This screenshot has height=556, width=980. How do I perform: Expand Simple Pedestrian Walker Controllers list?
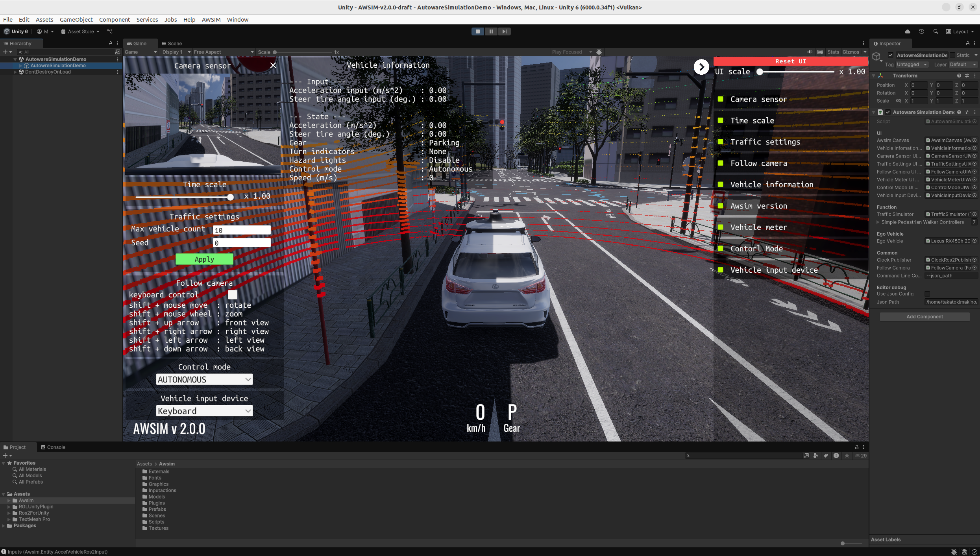coord(878,222)
